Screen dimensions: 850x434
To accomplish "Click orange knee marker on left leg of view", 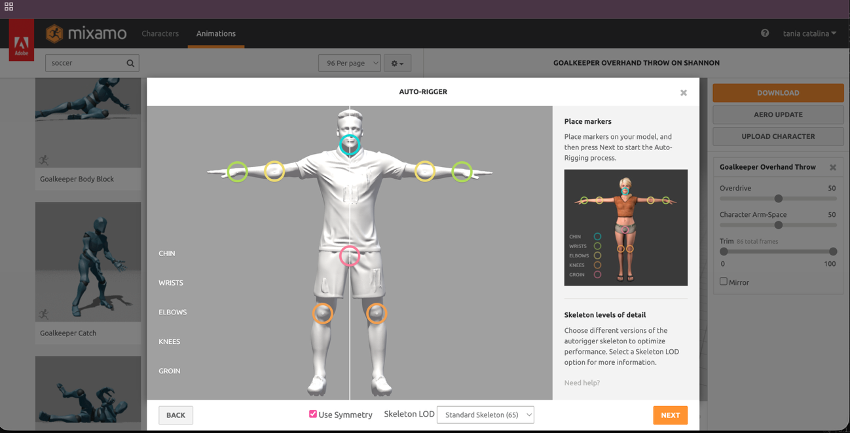I will click(x=323, y=314).
